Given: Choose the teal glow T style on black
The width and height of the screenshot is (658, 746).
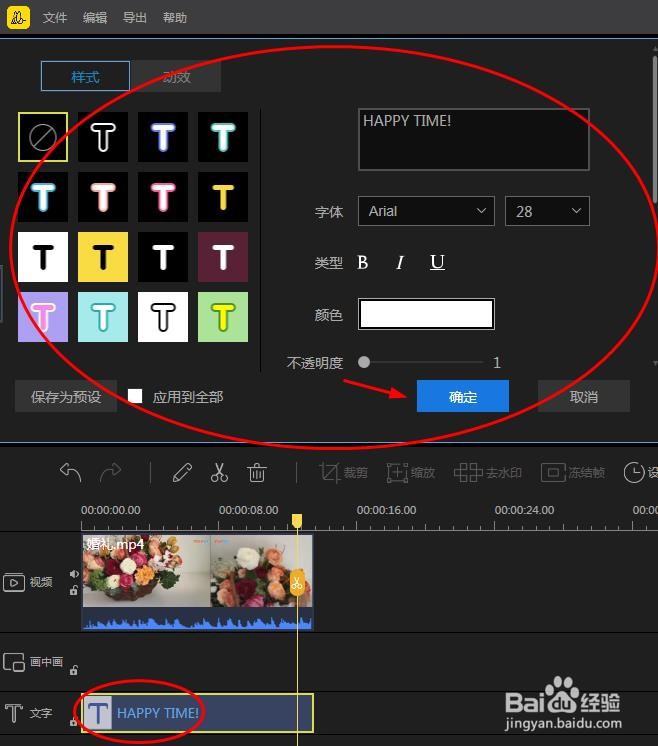Looking at the screenshot, I should click(223, 137).
